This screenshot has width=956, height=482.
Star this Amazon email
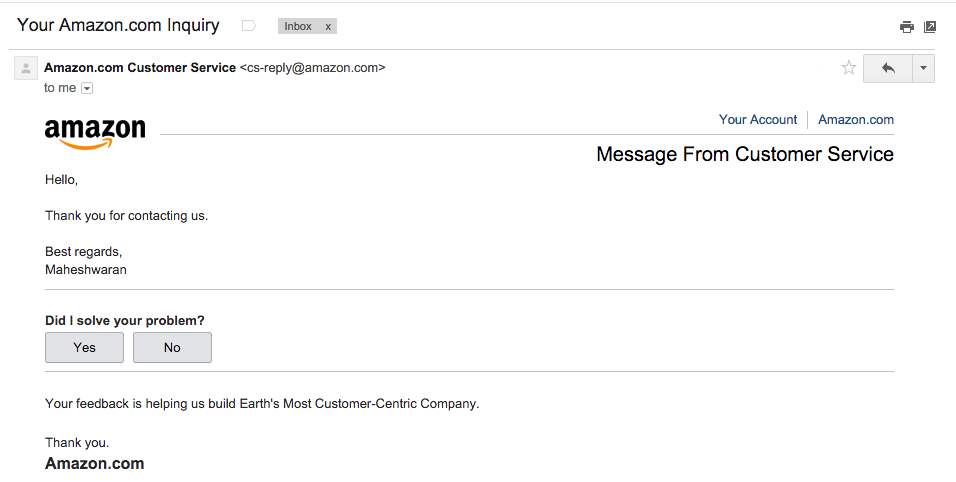[x=849, y=68]
